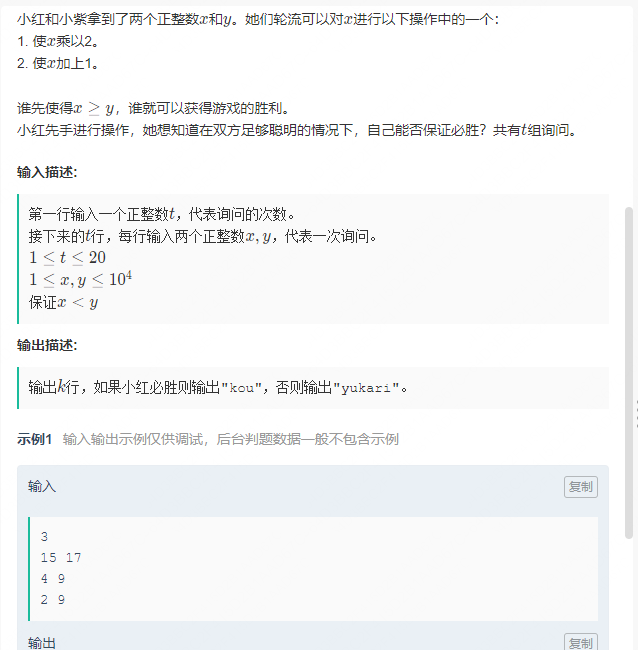Screen dimensions: 638x650
Task: Click the sample line "4 9"
Action: [x=53, y=579]
